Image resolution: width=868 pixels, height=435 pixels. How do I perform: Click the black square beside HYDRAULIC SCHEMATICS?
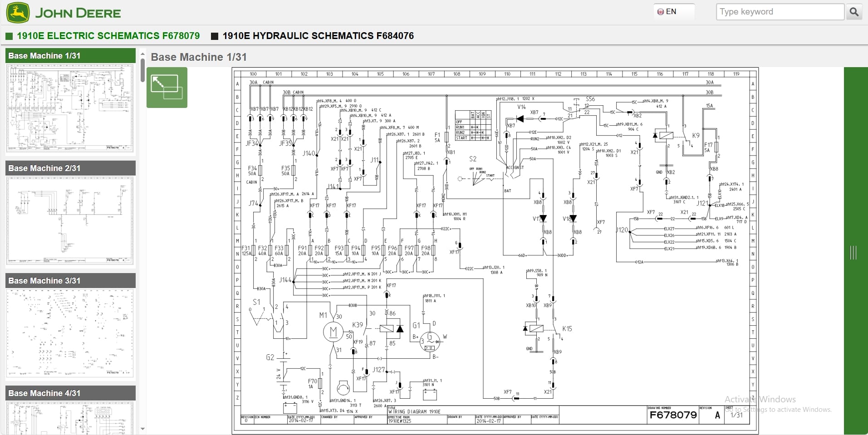214,36
